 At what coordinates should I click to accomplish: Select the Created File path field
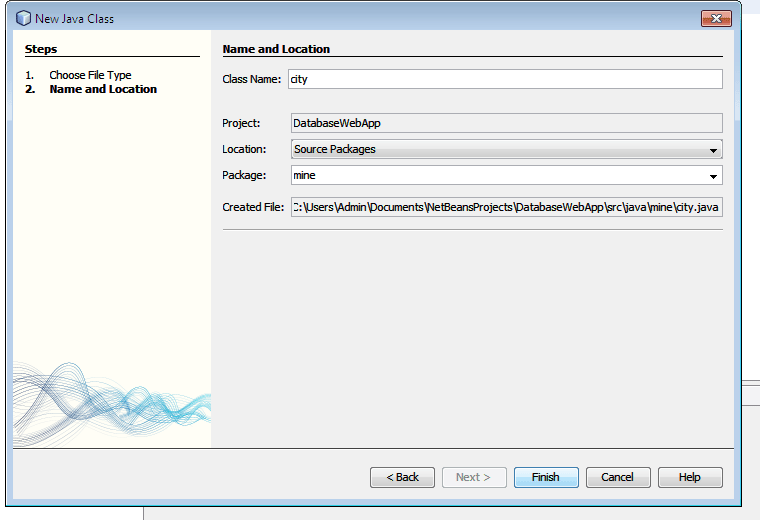click(507, 207)
